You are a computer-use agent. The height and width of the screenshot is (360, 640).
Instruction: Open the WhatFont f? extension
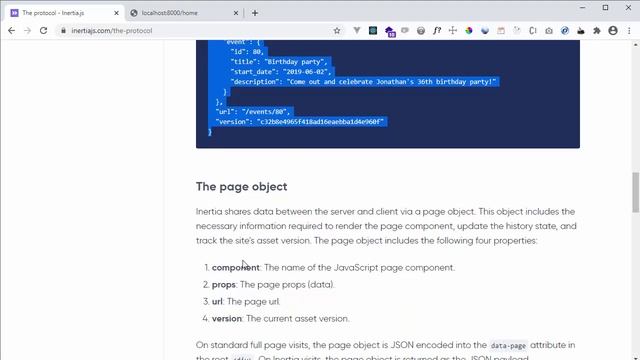point(437,30)
